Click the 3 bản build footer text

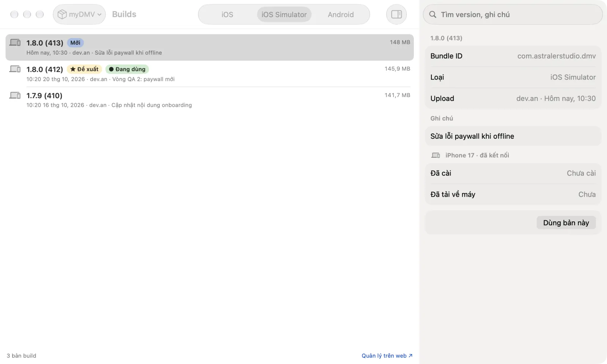coord(21,356)
